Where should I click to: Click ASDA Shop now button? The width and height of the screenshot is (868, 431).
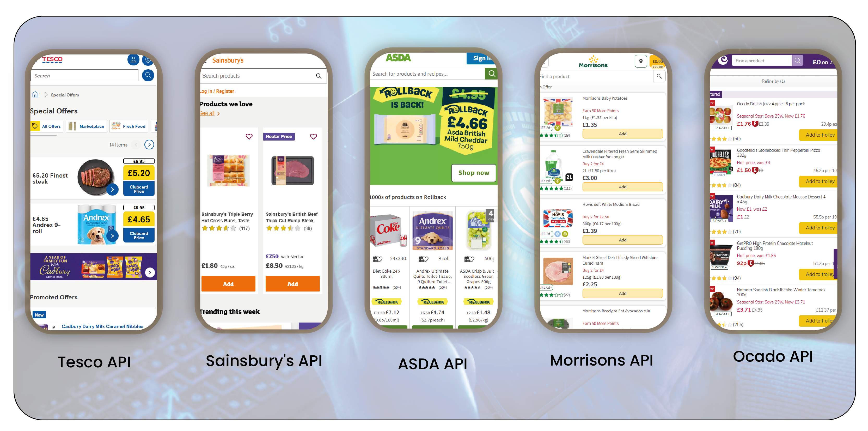point(473,173)
